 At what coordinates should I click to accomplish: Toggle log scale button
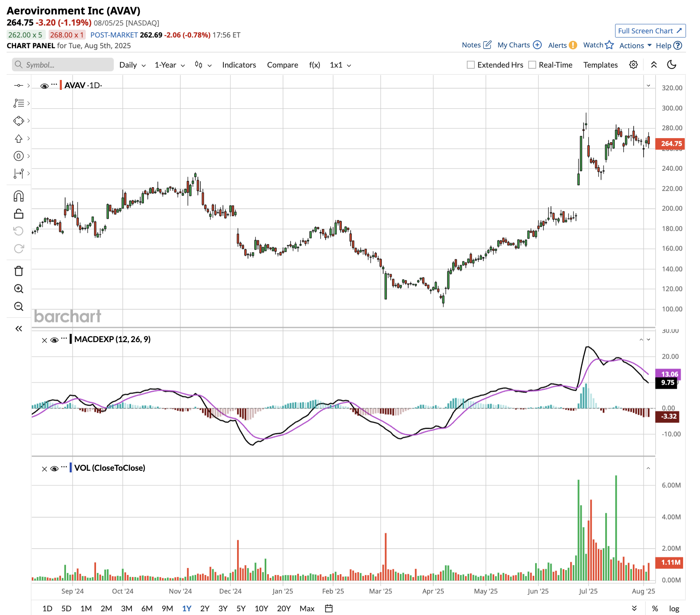click(x=674, y=608)
